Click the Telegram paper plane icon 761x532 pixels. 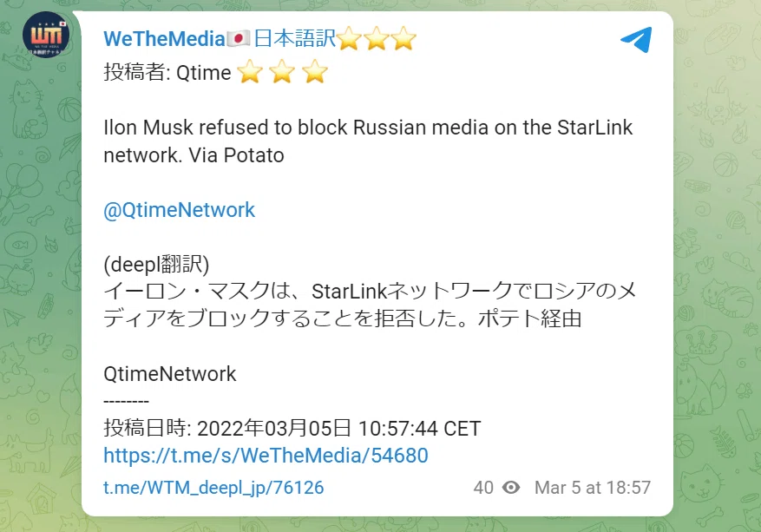tap(636, 39)
